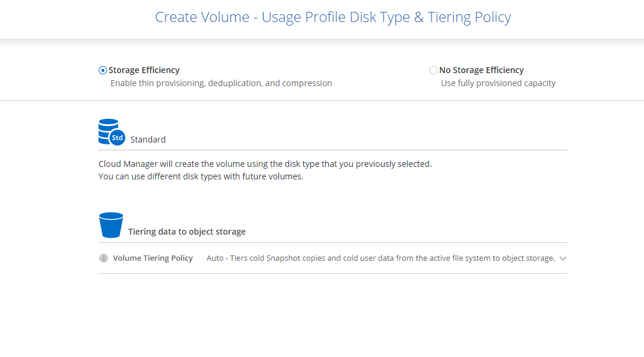
Task: Click 'Cloud Manager will create the volume' sentence
Action: click(265, 163)
